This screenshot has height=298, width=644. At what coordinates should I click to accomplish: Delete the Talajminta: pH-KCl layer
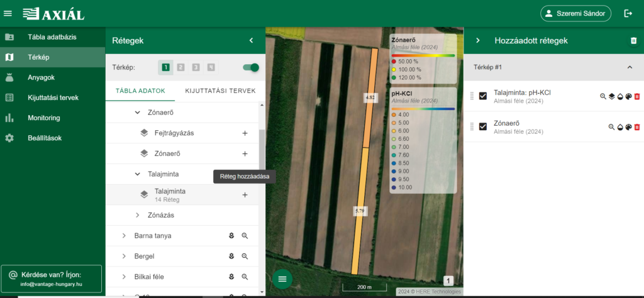[637, 96]
